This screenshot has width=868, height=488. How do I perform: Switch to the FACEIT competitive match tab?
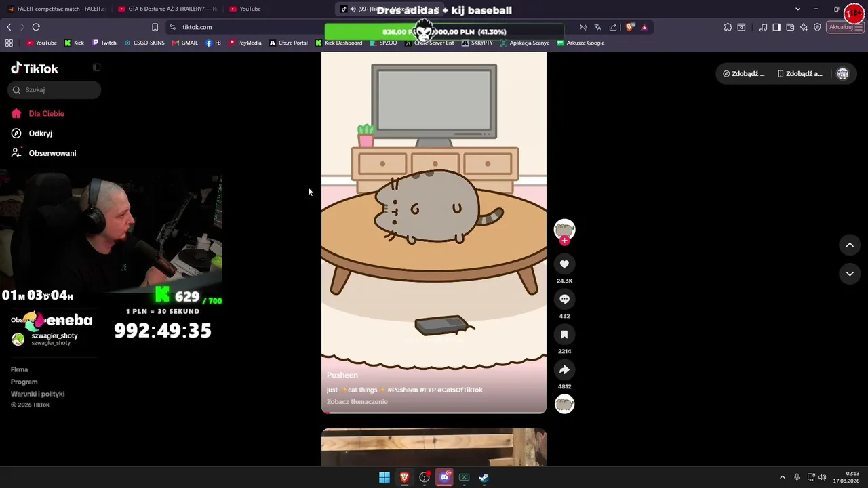click(56, 9)
